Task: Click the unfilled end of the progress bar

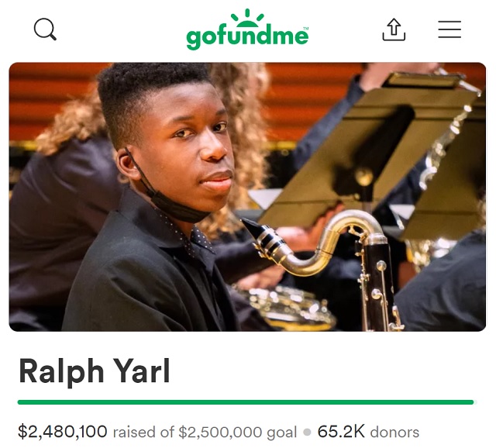Action: coord(475,402)
